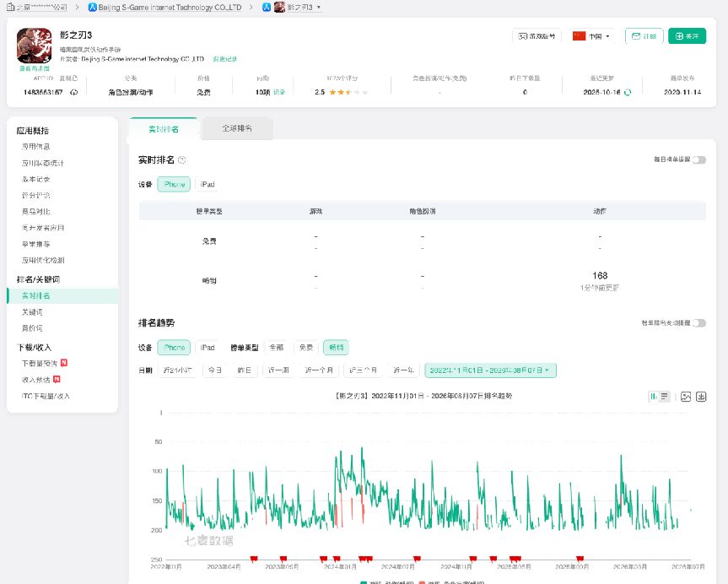Open 版本记录 in sidebar
Image resolution: width=728 pixels, height=584 pixels.
(35, 179)
